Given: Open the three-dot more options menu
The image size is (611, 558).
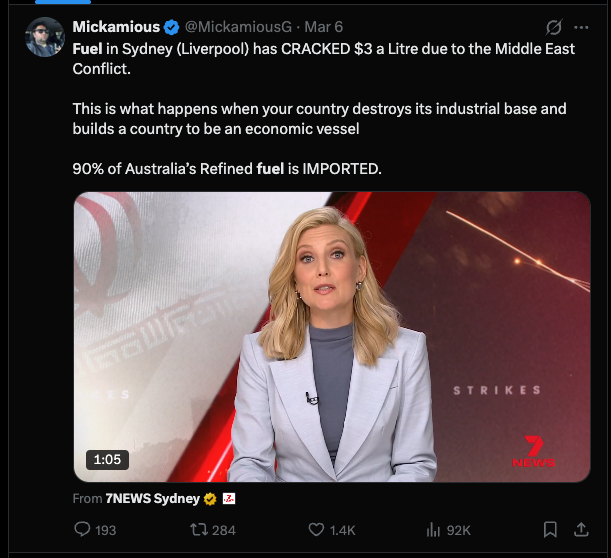Looking at the screenshot, I should pos(581,27).
